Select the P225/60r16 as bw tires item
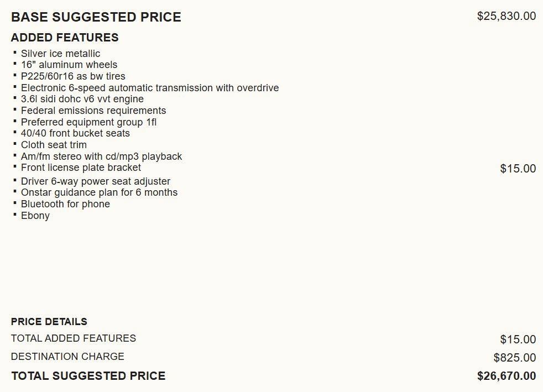This screenshot has width=543, height=392. pos(73,76)
